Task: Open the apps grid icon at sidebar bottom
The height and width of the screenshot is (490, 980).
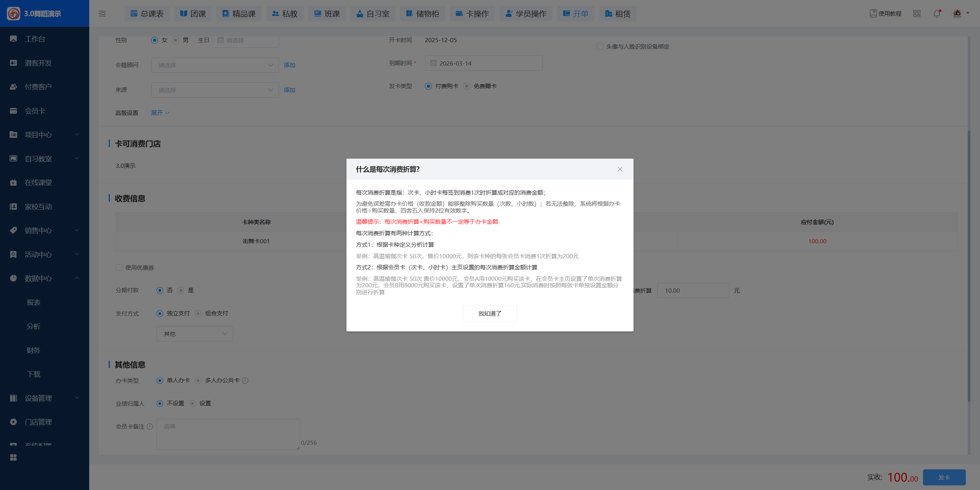Action: point(13,457)
